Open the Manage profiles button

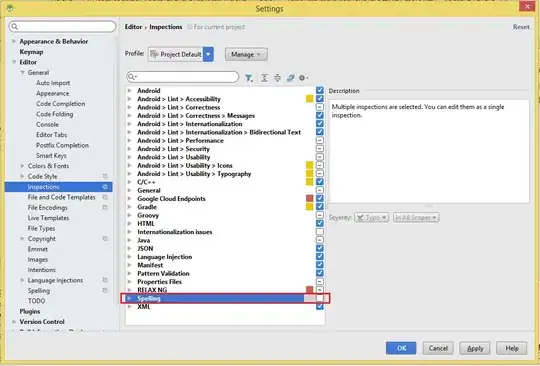[x=246, y=54]
